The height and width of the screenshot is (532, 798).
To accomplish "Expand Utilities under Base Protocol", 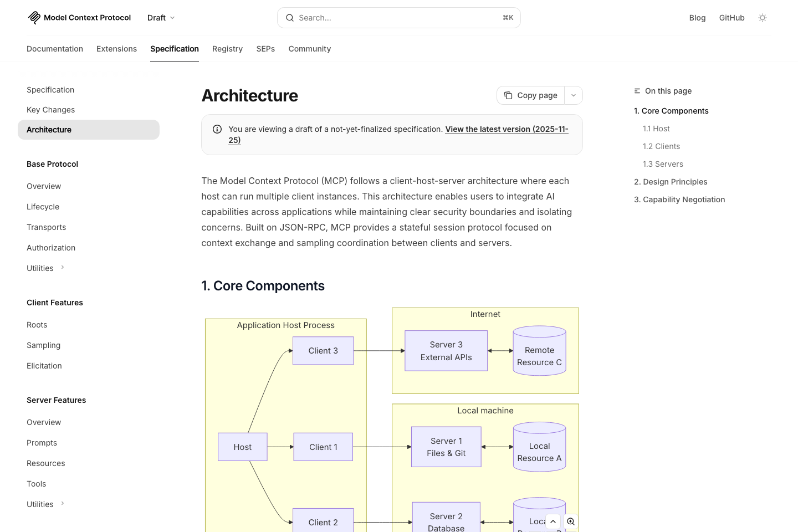I will coord(62,267).
